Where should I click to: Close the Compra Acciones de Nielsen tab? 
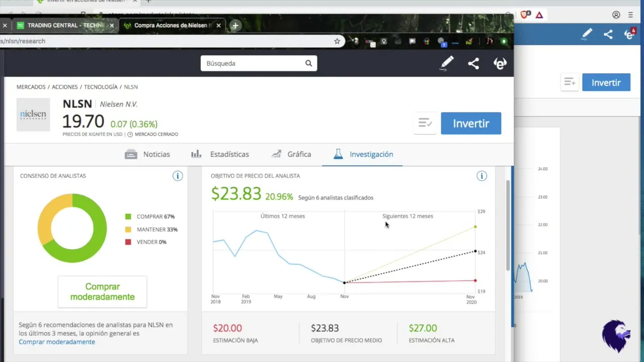coord(218,26)
